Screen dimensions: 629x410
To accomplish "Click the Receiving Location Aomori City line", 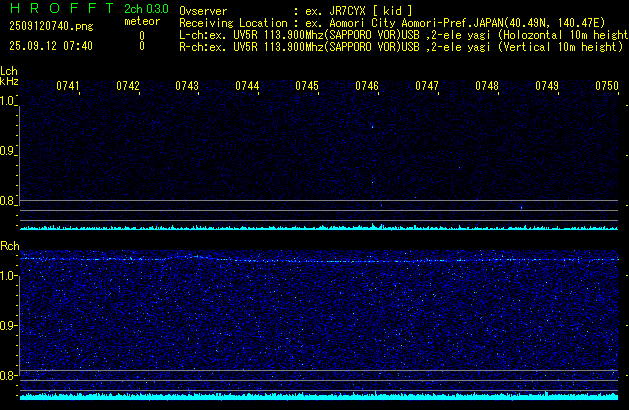I will (392, 23).
